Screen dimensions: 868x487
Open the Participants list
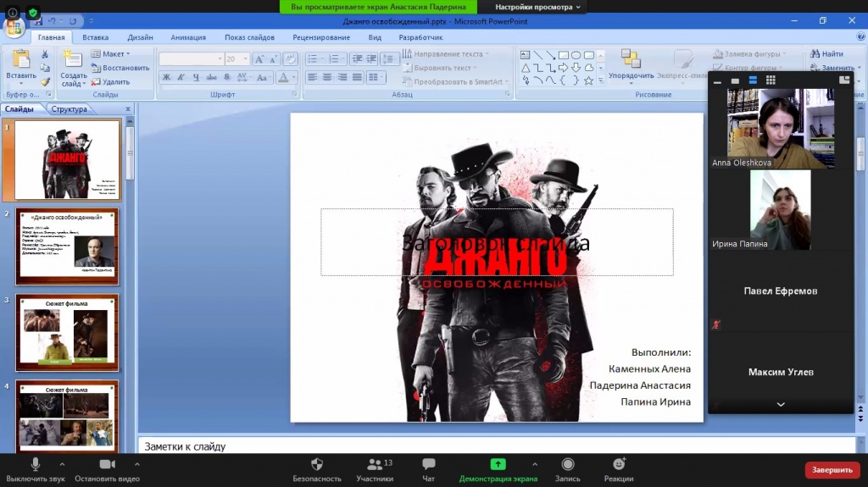(374, 468)
